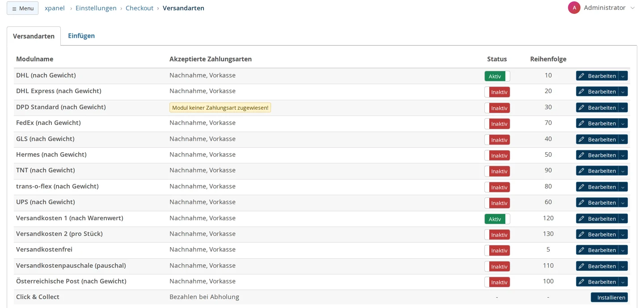Open the hamburger Menu button
Viewport: 644px width, 308px height.
click(22, 8)
